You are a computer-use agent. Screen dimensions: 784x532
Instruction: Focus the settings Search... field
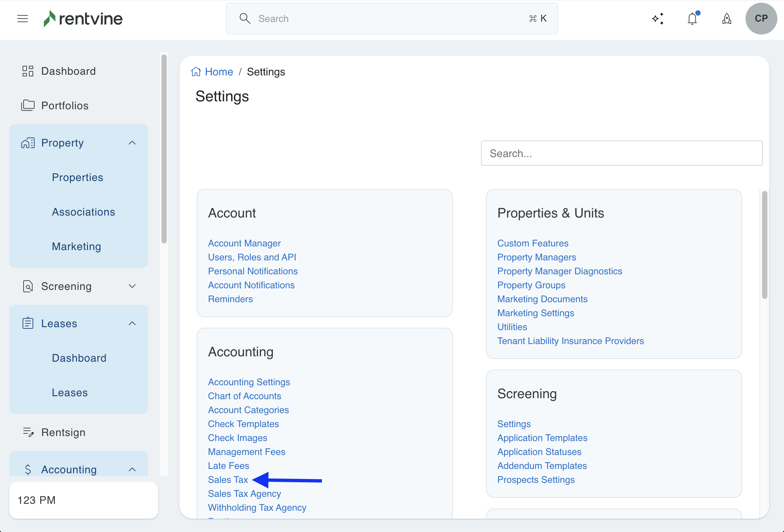(621, 153)
